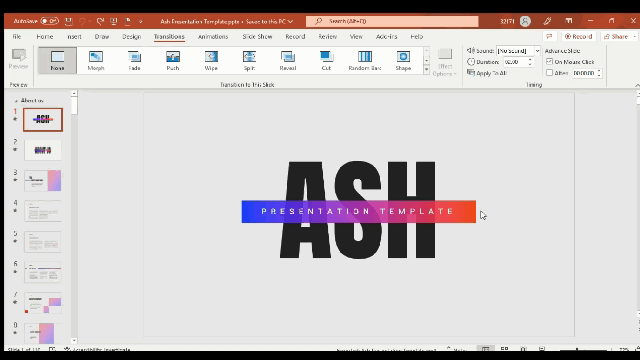Select slide 7 thumbnail

click(x=43, y=303)
